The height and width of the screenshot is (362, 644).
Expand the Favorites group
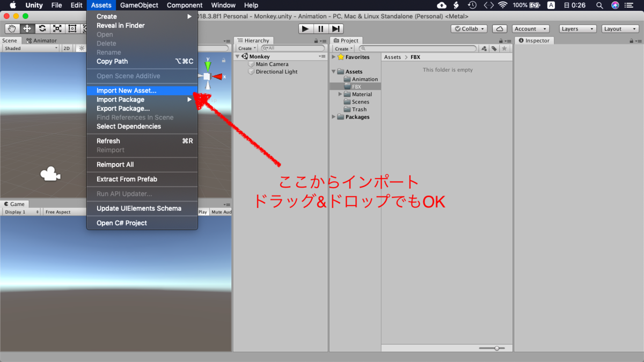[334, 57]
